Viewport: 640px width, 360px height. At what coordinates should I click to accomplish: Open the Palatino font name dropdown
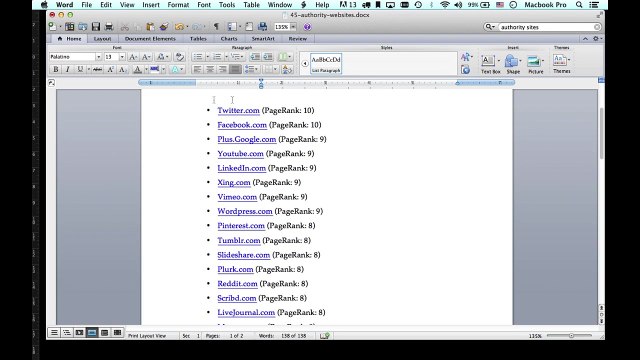point(98,57)
